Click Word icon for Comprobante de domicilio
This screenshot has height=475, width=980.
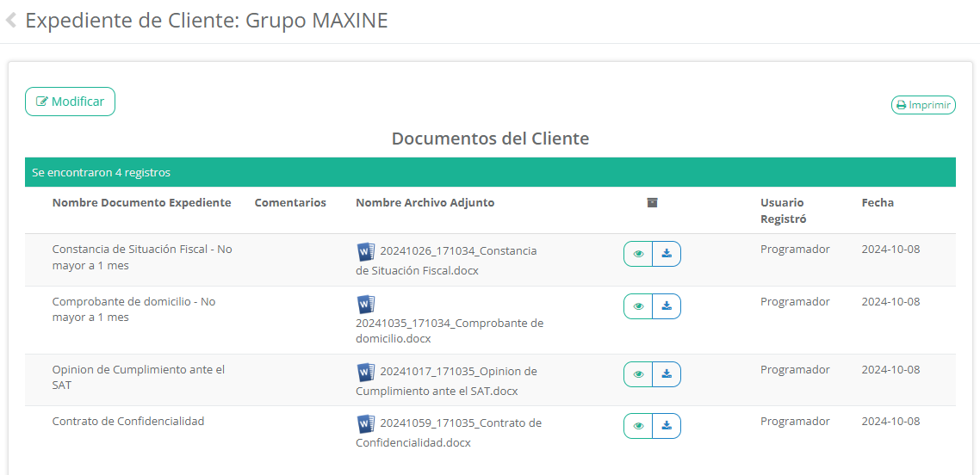pyautogui.click(x=366, y=305)
